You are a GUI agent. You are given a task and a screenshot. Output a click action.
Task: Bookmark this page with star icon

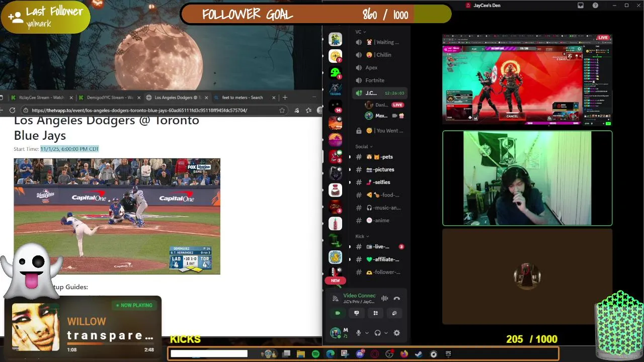click(282, 110)
